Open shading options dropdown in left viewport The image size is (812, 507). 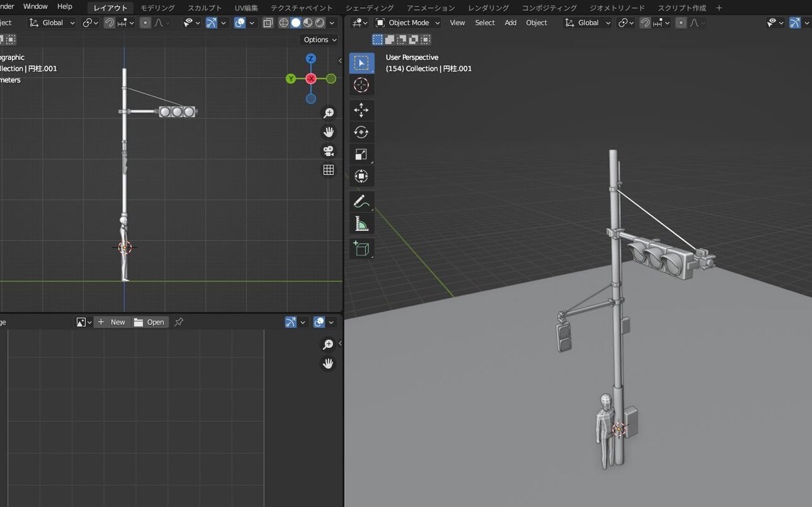(x=331, y=23)
